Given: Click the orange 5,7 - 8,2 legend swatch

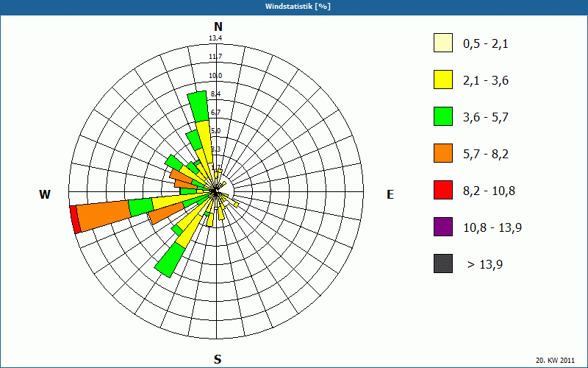Looking at the screenshot, I should [x=443, y=153].
